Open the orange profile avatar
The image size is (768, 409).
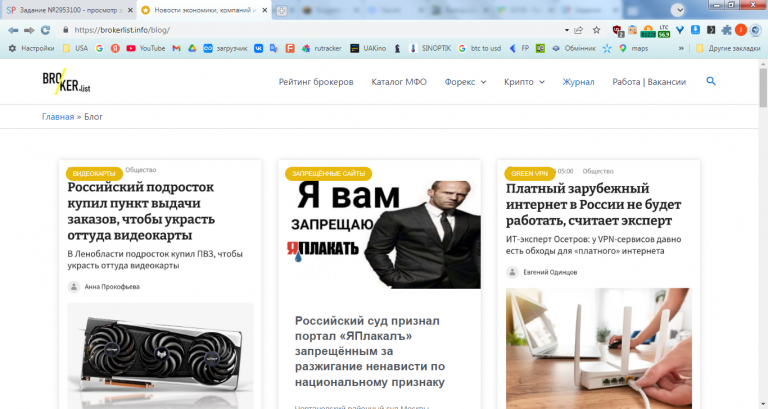click(741, 30)
